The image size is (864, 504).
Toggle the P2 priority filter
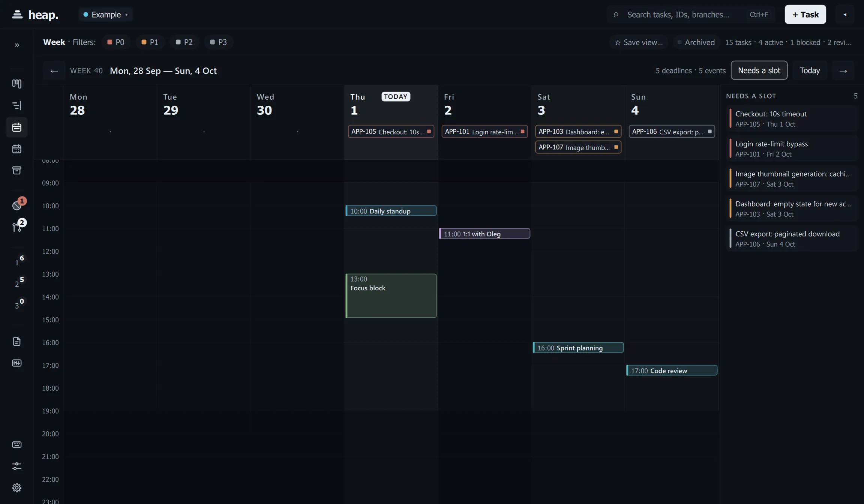click(x=184, y=42)
